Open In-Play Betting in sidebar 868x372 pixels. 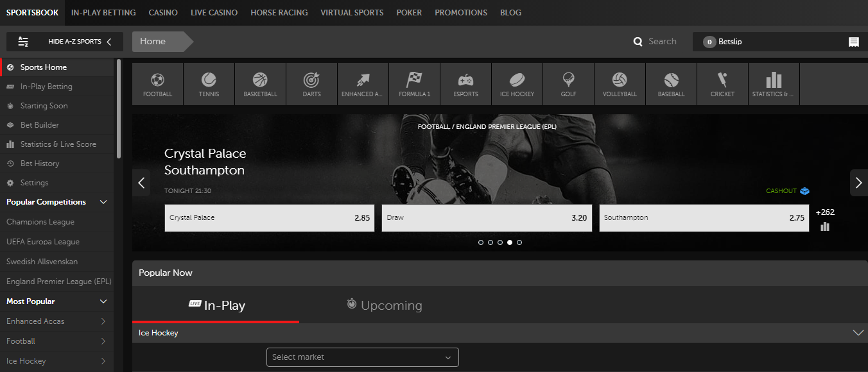click(x=58, y=87)
